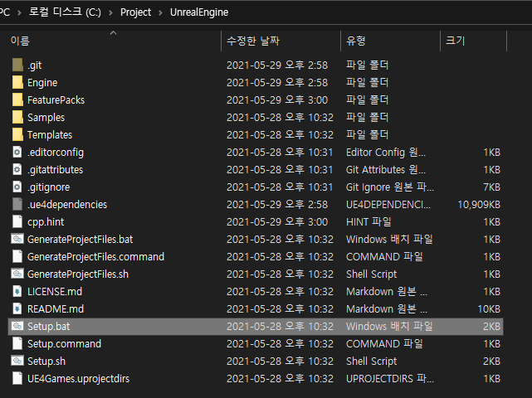Select GenerateProjectFiles.command file name
532x398 pixels.
pyautogui.click(x=95, y=257)
